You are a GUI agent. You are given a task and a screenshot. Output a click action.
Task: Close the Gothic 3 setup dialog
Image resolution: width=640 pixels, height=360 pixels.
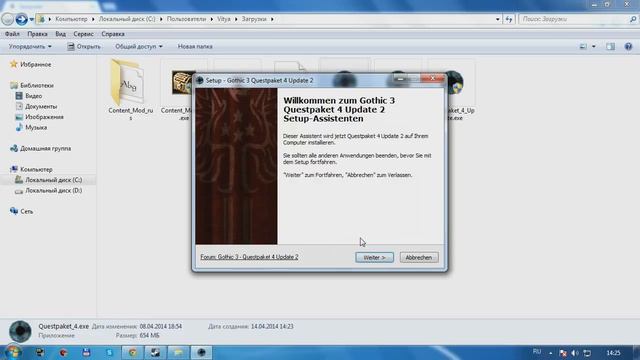coord(433,78)
